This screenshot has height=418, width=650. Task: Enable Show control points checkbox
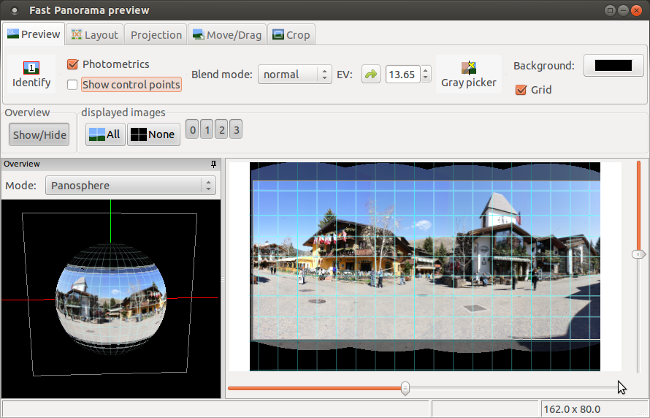point(72,84)
